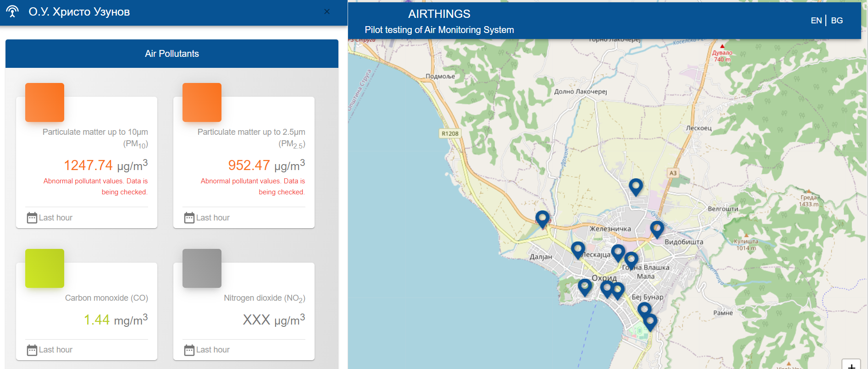Click the AIRTHINGS title in header

click(439, 14)
